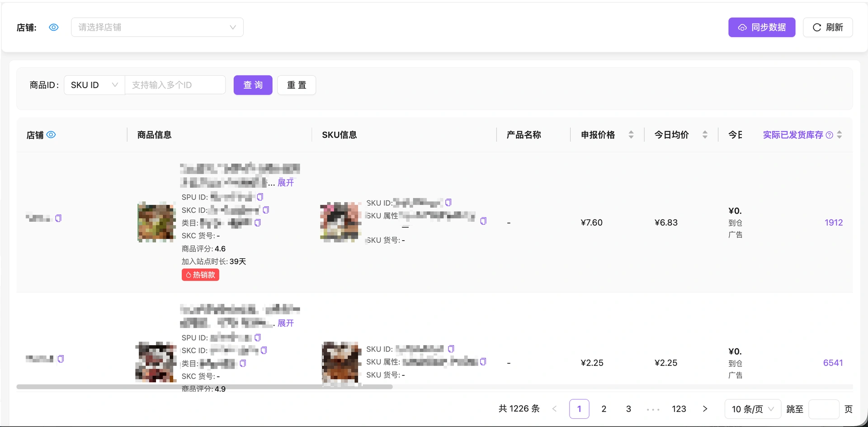Copy 类目 of first product
The width and height of the screenshot is (868, 427).
pos(258,223)
